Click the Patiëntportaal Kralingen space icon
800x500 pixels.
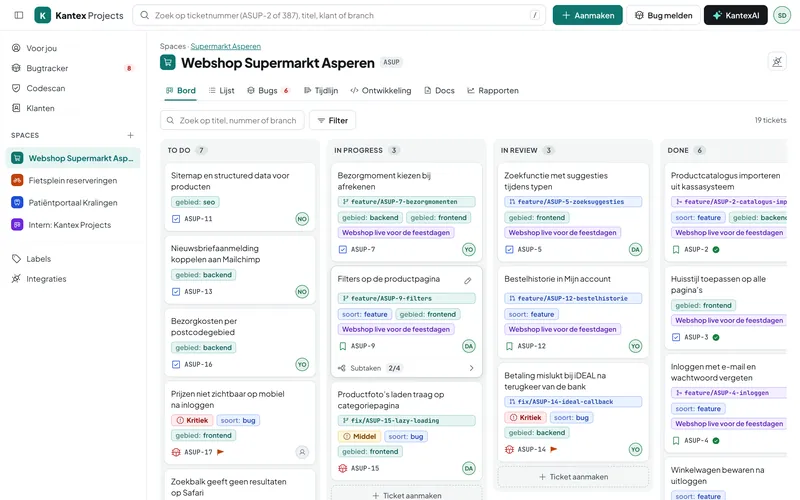17,203
